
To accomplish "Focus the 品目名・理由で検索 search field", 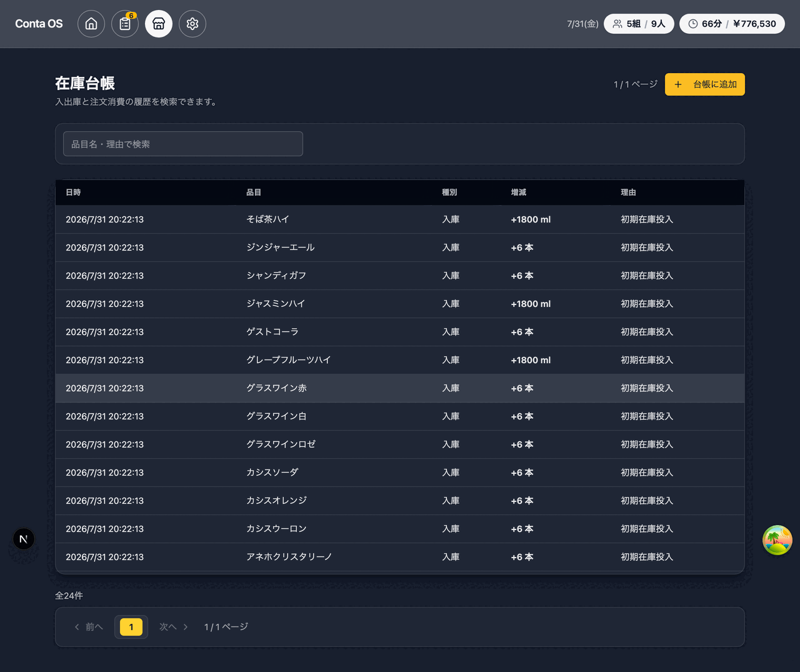I will coord(183,144).
